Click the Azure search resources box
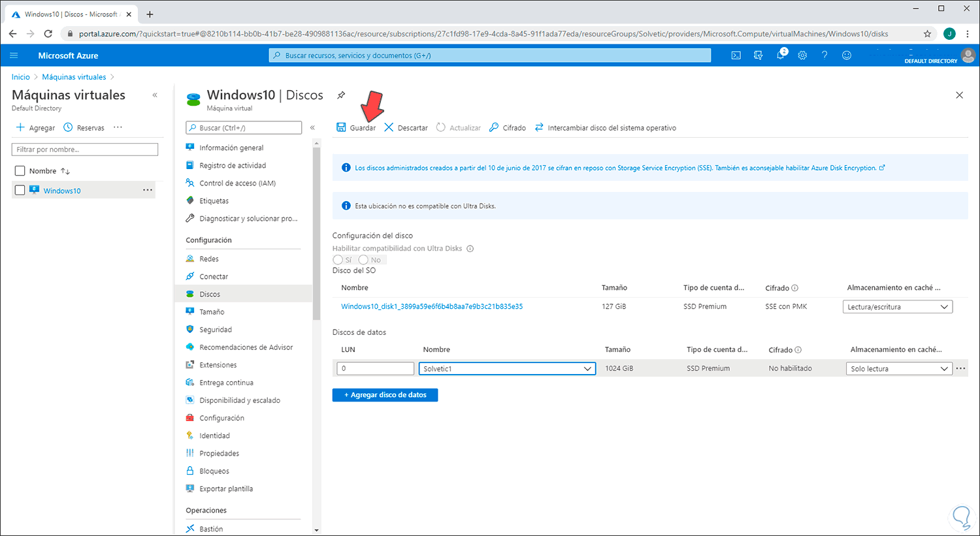 pyautogui.click(x=490, y=55)
